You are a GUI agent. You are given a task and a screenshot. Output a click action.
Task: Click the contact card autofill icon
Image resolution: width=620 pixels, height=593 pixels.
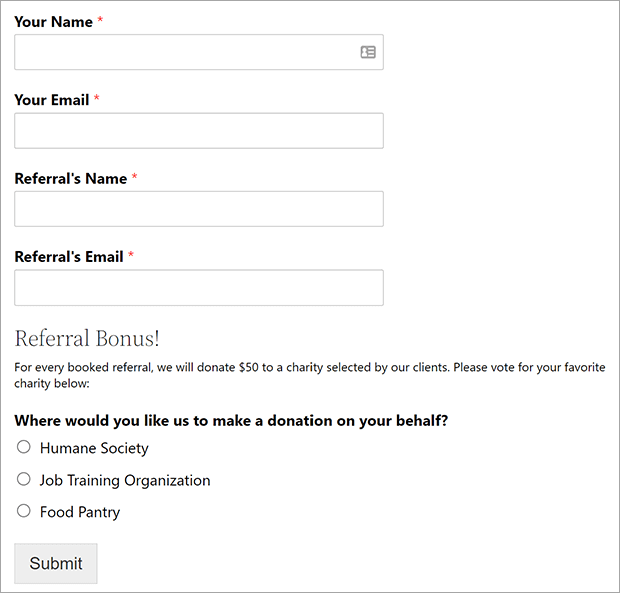coord(368,52)
